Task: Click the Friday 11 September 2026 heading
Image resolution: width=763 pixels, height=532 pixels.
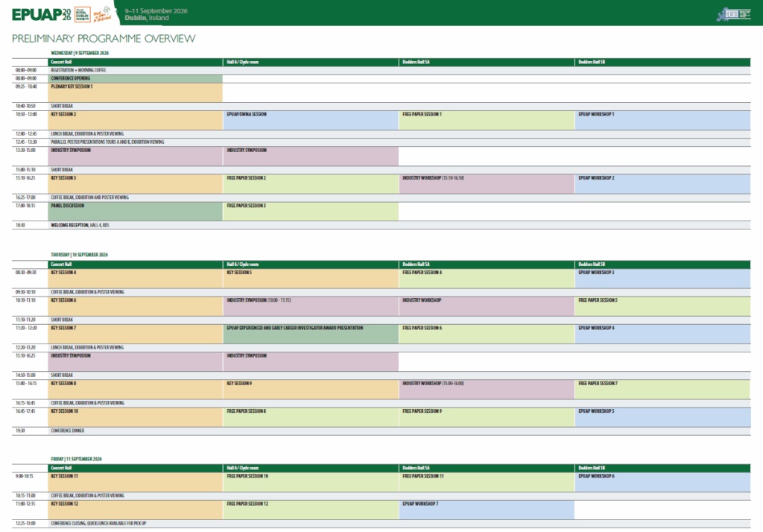Action: click(76, 458)
